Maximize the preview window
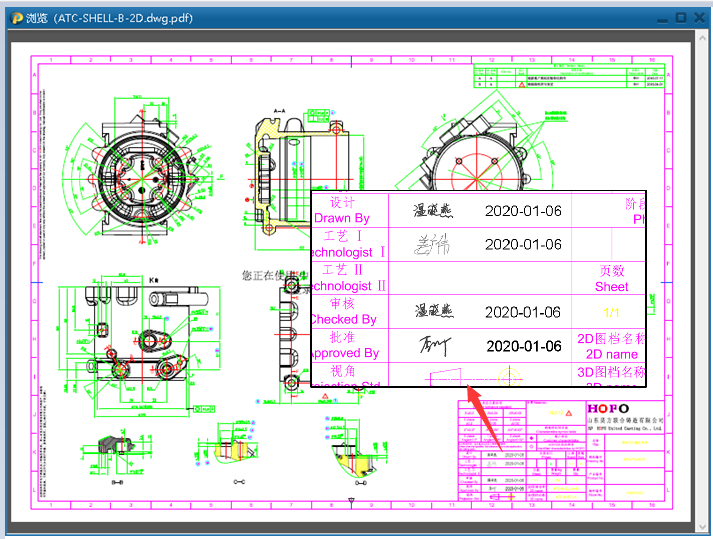 click(680, 17)
